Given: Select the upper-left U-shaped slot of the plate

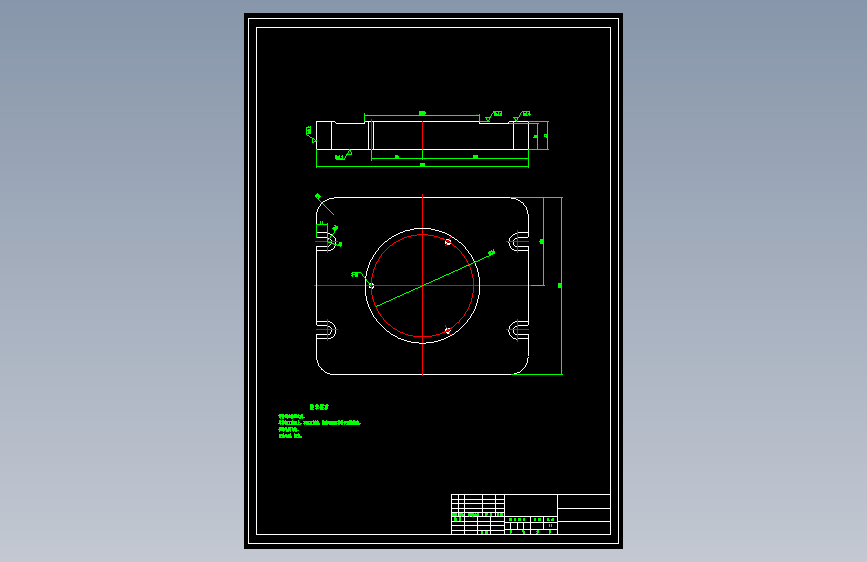Looking at the screenshot, I should (x=326, y=242).
